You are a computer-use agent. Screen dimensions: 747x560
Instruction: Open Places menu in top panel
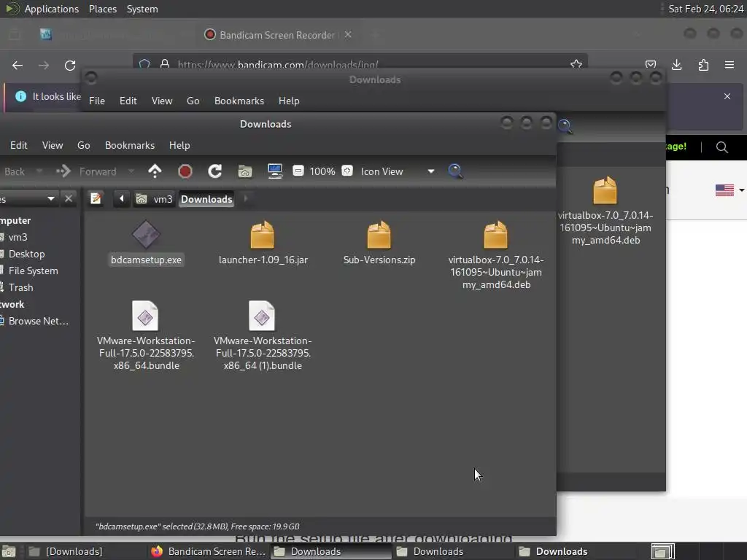(102, 9)
